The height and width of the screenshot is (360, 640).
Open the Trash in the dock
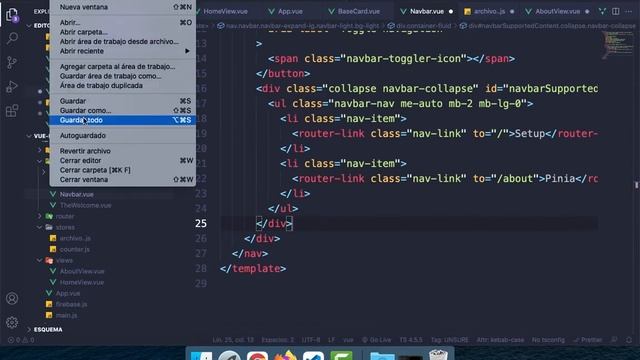[438, 355]
